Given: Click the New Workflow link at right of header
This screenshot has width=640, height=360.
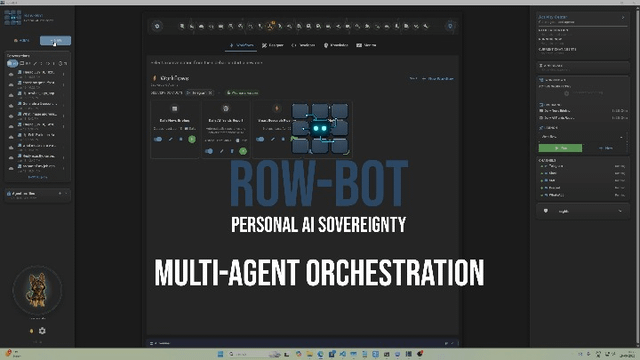Looking at the screenshot, I should [438, 78].
